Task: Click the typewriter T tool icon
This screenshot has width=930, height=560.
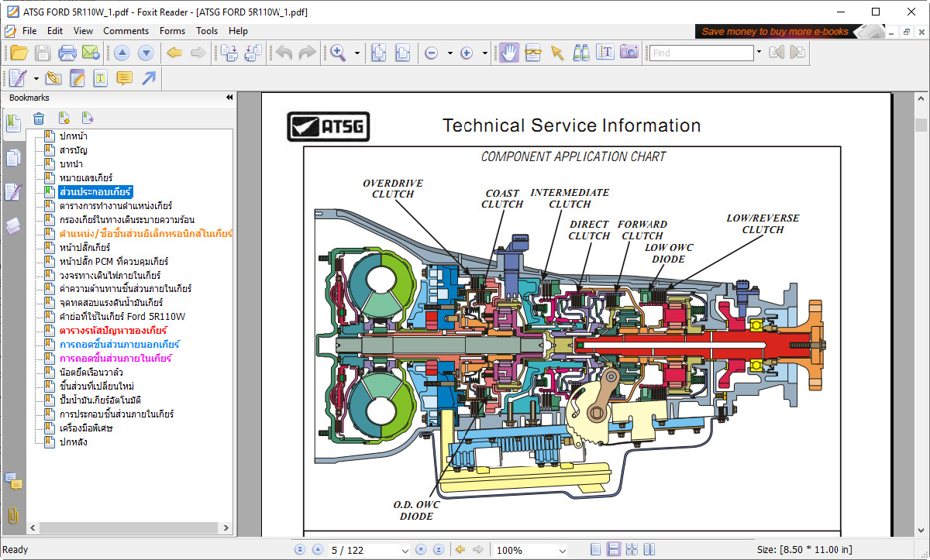Action: [x=100, y=78]
